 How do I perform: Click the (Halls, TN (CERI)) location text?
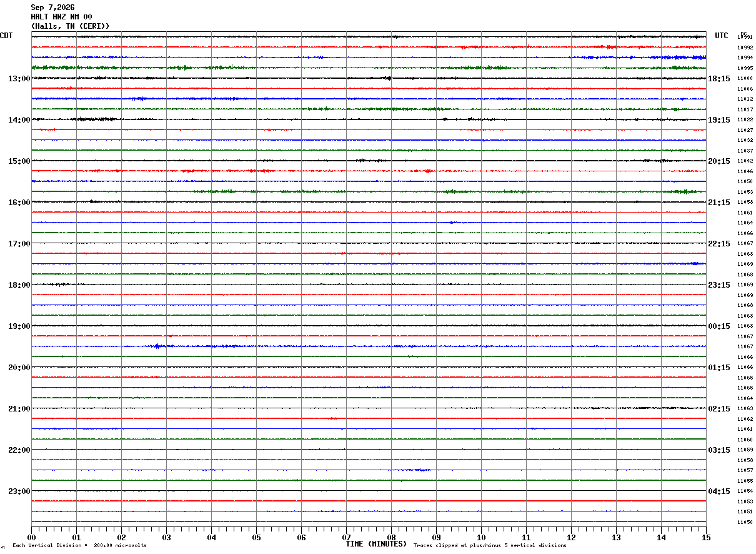(70, 26)
